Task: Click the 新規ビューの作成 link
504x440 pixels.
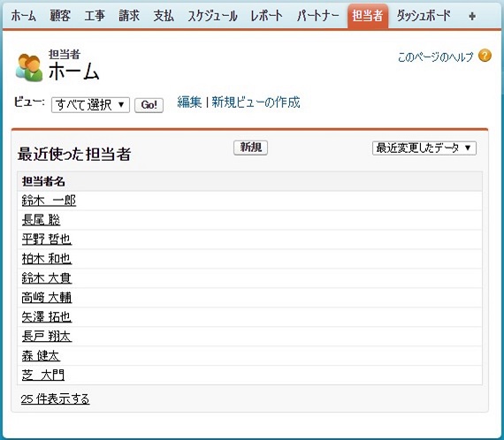Action: tap(256, 102)
